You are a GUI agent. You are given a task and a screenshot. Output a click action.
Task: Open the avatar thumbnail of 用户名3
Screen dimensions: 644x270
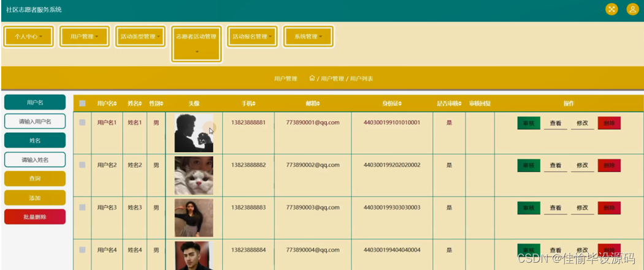194,218
